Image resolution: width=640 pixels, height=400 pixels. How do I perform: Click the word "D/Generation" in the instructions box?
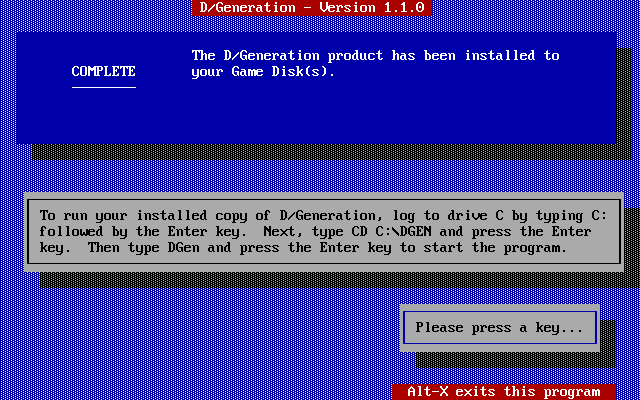point(323,215)
